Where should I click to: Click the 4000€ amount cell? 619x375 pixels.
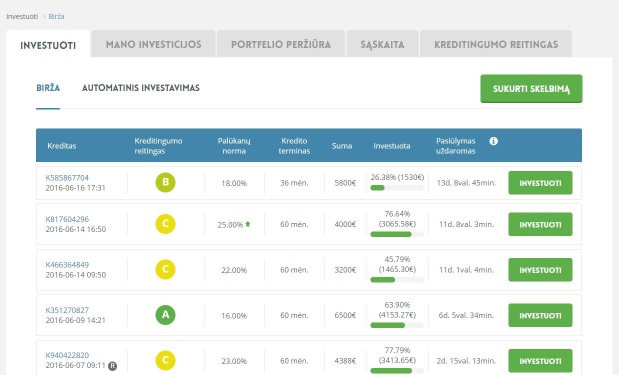(x=345, y=224)
